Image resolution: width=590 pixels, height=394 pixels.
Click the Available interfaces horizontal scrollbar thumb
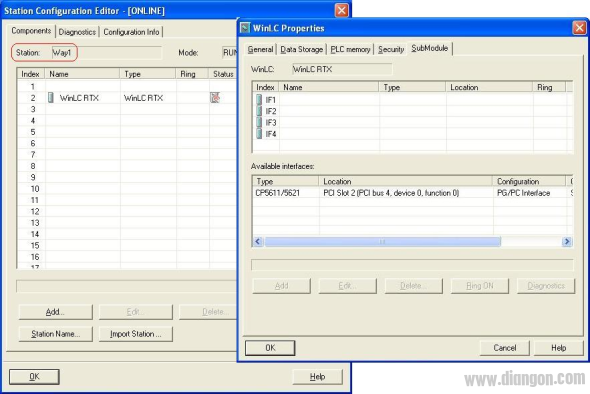tap(382, 242)
